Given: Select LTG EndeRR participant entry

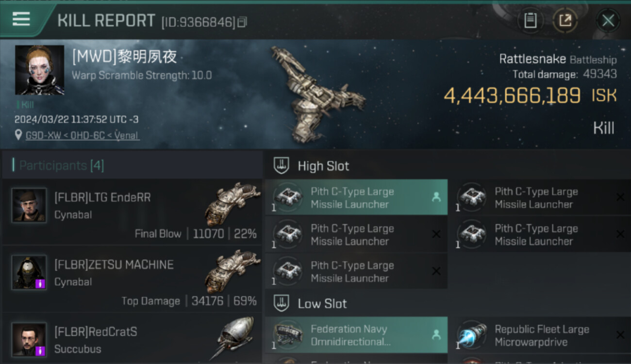Looking at the screenshot, I should click(x=131, y=212).
